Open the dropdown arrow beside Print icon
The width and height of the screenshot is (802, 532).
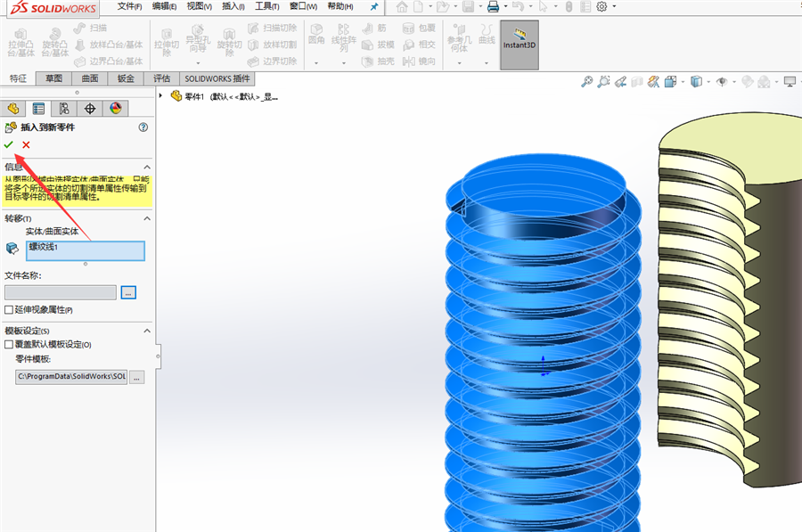coord(505,6)
